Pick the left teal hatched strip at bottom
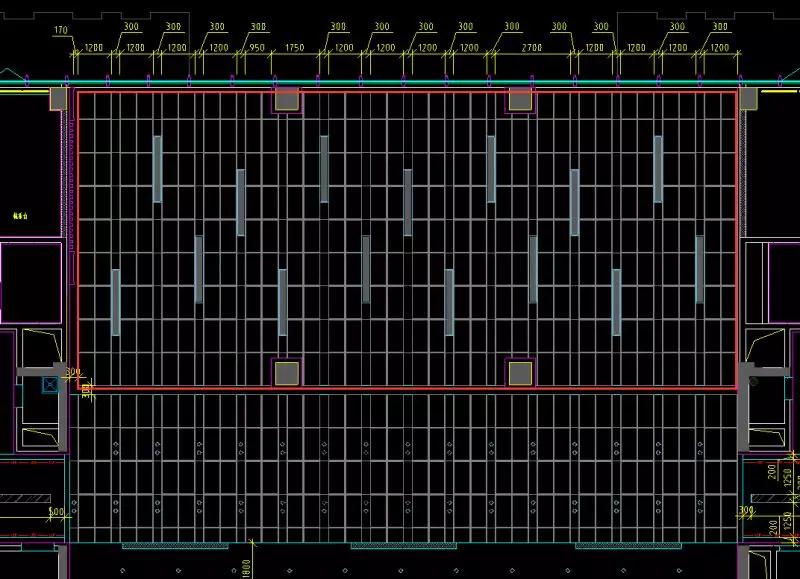 click(x=175, y=546)
